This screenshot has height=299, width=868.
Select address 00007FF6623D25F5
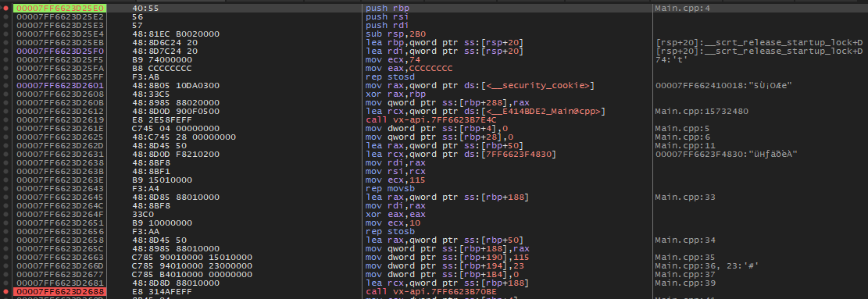(60, 59)
